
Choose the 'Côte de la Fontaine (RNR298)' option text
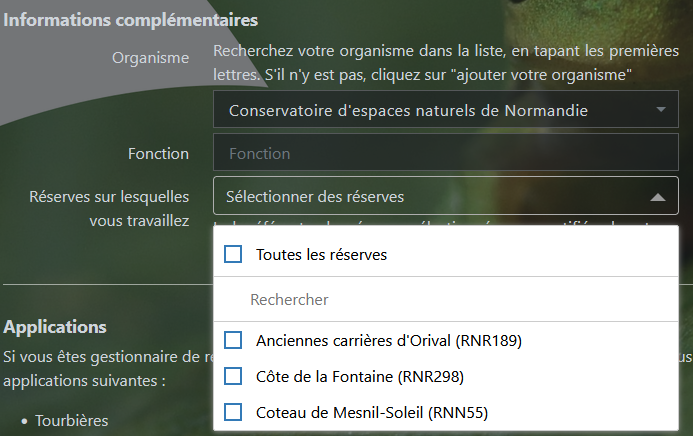[360, 376]
